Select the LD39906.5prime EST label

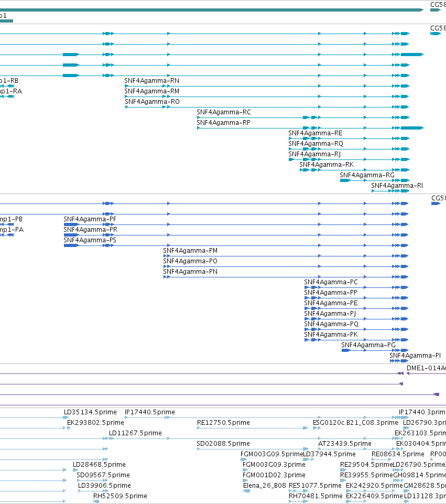point(104,486)
